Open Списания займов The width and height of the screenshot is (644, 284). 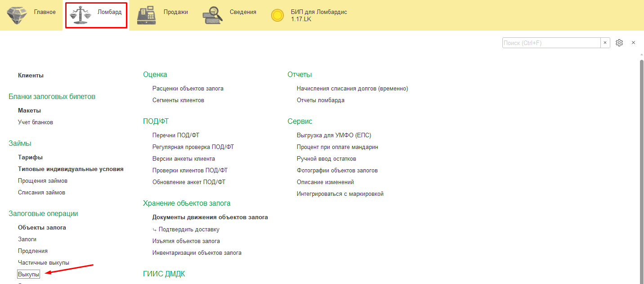[41, 193]
